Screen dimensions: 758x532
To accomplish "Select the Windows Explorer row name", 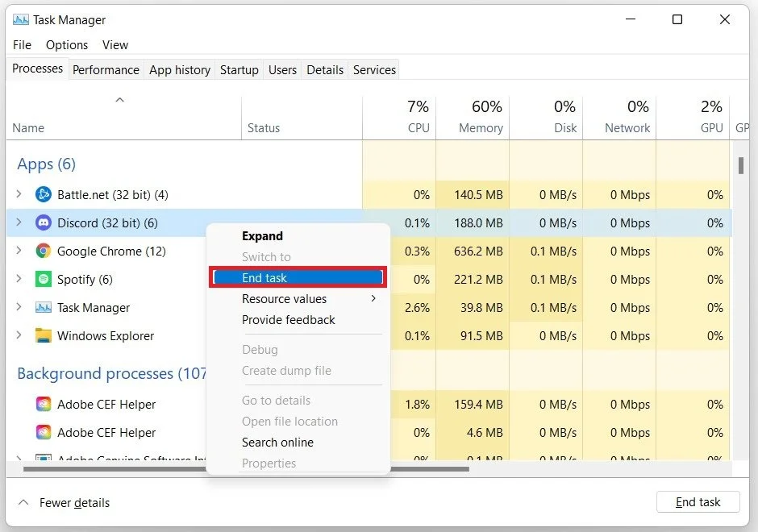I will point(106,336).
